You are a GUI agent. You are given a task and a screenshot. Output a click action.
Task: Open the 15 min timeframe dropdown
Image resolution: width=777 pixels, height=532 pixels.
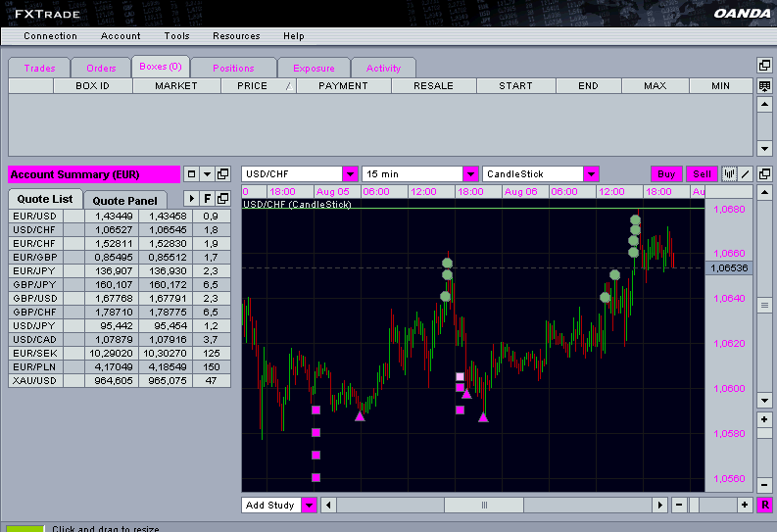470,173
